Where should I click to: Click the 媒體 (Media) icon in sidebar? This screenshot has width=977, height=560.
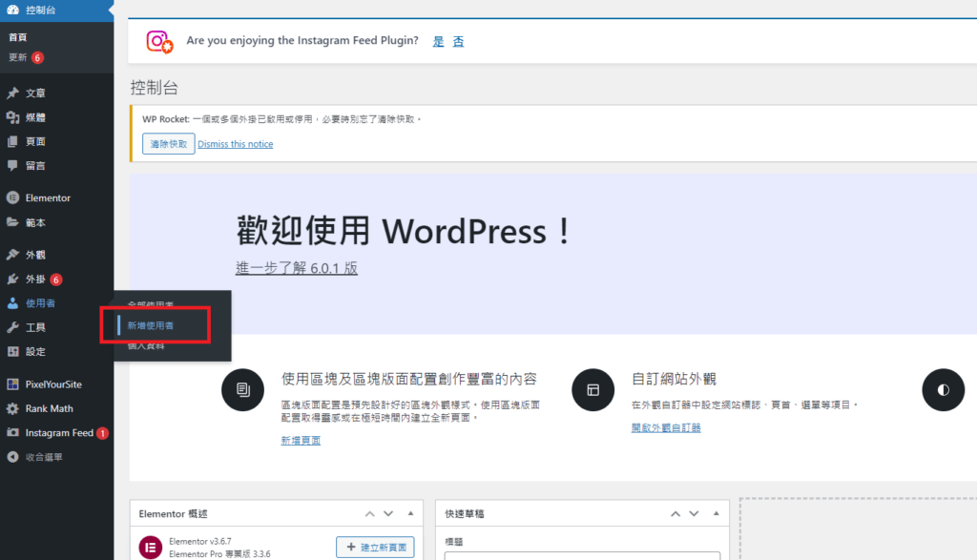12,117
